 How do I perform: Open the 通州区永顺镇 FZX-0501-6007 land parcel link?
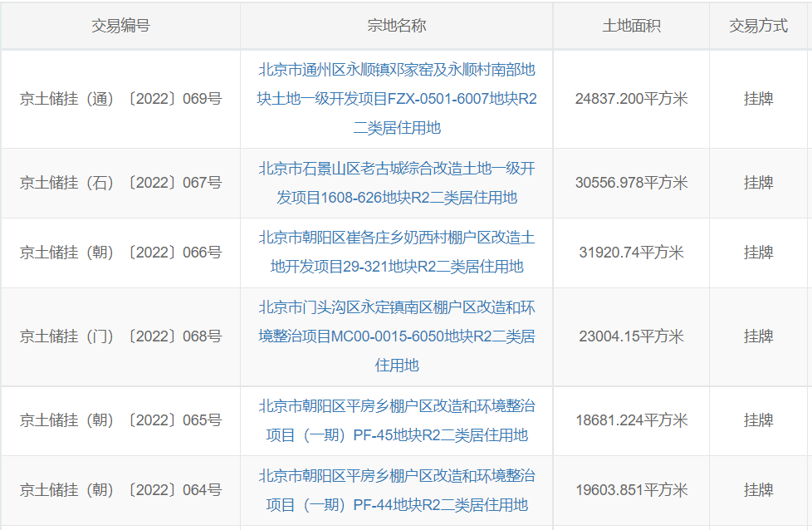click(397, 98)
